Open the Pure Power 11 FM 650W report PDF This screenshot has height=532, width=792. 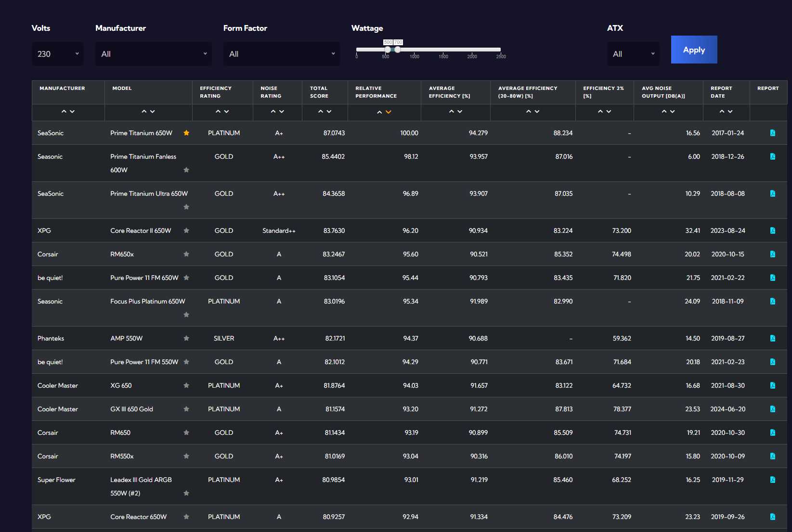[x=772, y=278]
